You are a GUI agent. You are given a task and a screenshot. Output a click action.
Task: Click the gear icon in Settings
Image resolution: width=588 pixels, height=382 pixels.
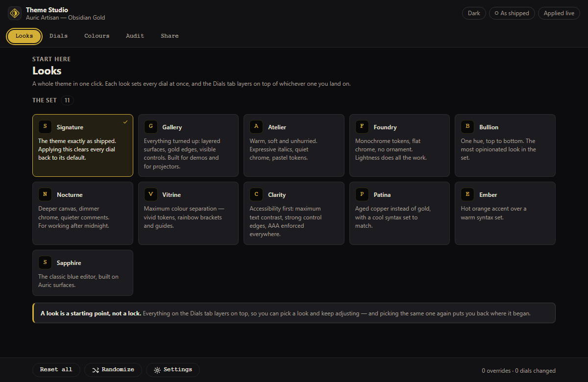(157, 370)
